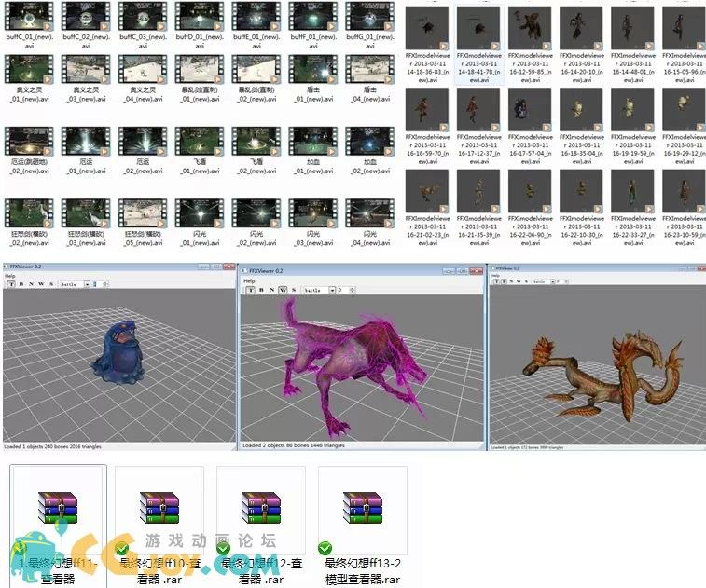Open battle dropdown in right FFXViewer
The image size is (706, 588).
[x=543, y=281]
